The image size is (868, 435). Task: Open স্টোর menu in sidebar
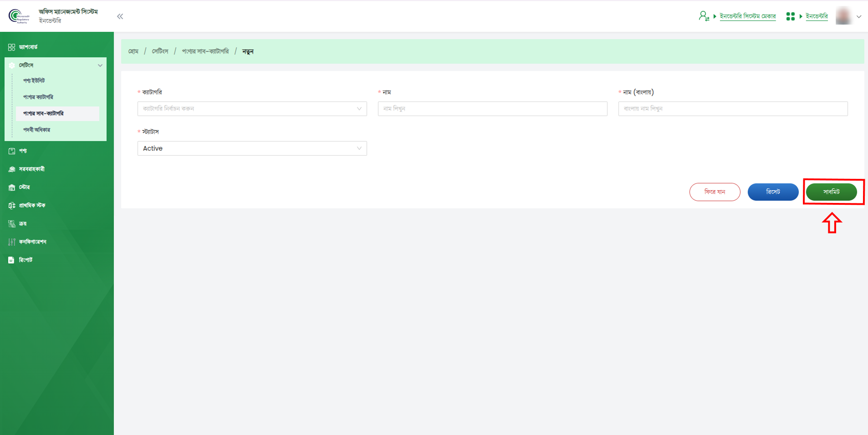(x=25, y=187)
